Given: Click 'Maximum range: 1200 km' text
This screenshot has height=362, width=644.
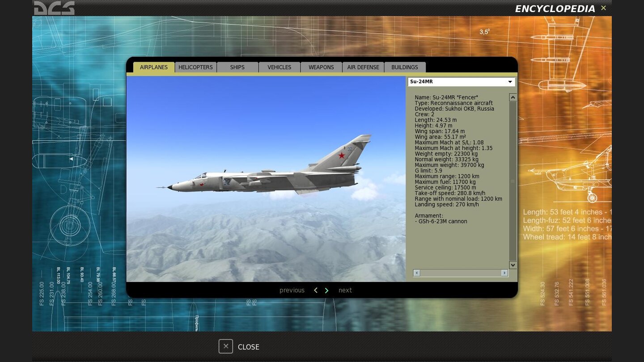Looking at the screenshot, I should [447, 177].
